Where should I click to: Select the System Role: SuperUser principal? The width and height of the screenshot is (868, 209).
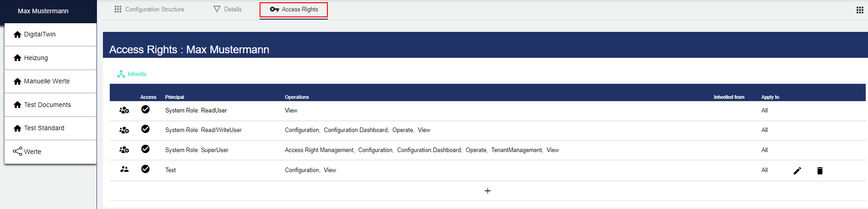197,150
